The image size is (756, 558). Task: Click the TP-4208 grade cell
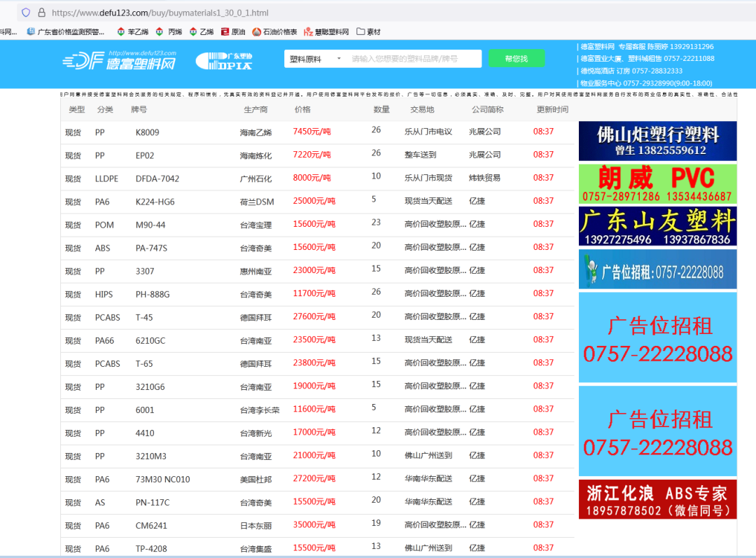(x=151, y=550)
